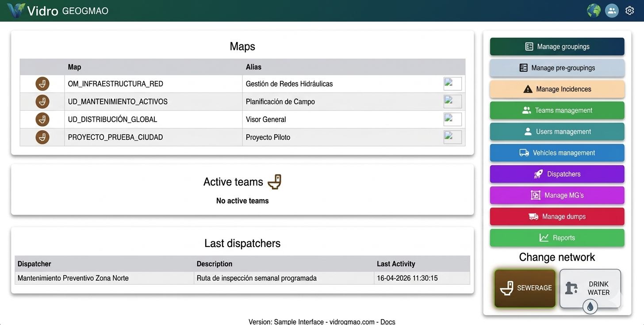This screenshot has width=644, height=325.
Task: Click sewerage icon beside OM_INFRAESTRUCTURA_RED
Action: [42, 84]
